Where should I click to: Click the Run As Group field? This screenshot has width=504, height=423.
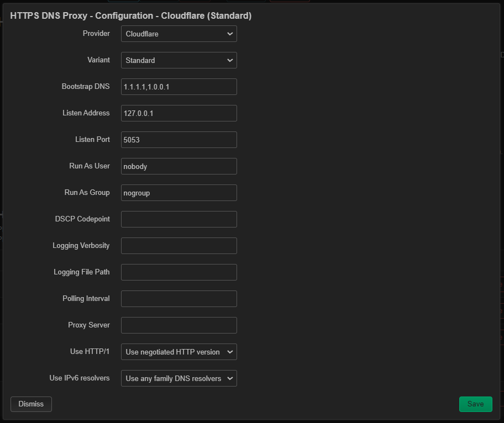[x=179, y=193]
